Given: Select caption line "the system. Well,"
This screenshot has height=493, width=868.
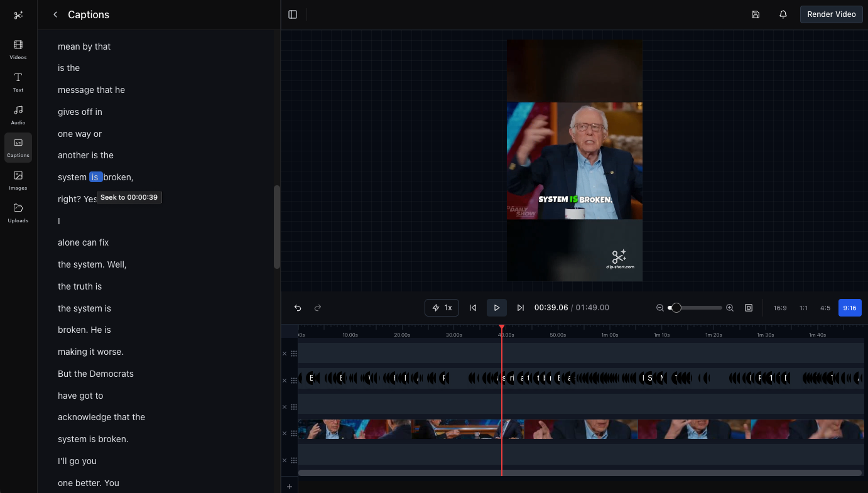Looking at the screenshot, I should (x=92, y=264).
